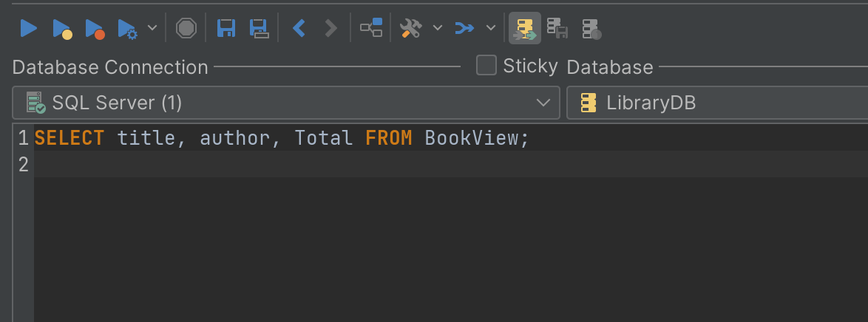Click BookView in the SQL editor
868x322 pixels.
click(x=472, y=138)
